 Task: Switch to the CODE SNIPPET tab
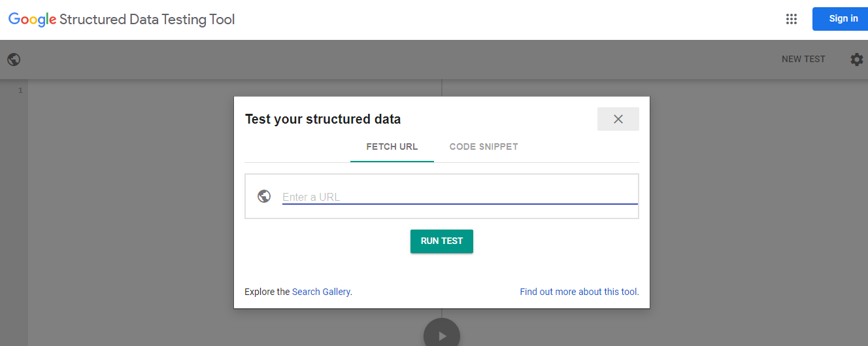tap(484, 147)
